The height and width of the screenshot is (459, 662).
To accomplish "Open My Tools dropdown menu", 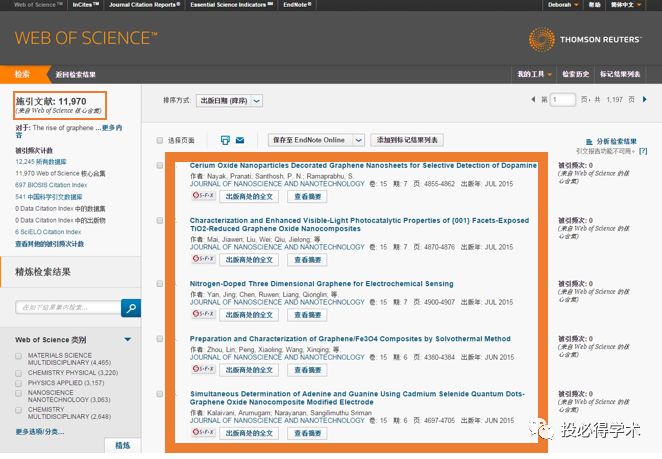I will [x=534, y=74].
